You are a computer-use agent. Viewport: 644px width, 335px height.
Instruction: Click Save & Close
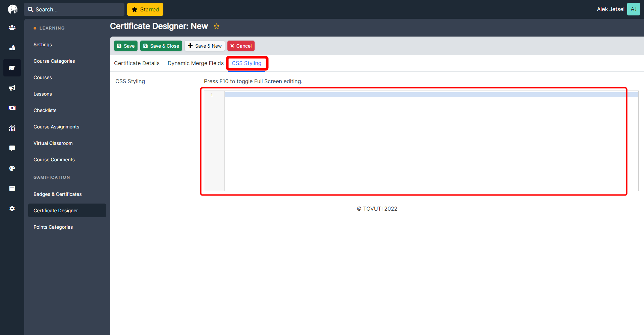[161, 46]
